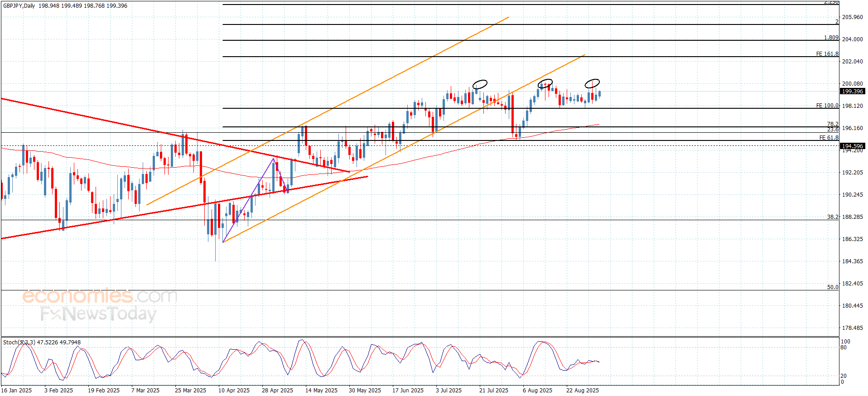This screenshot has height=396, width=868.
Task: Click the 50.0 retracement label
Action: point(833,287)
